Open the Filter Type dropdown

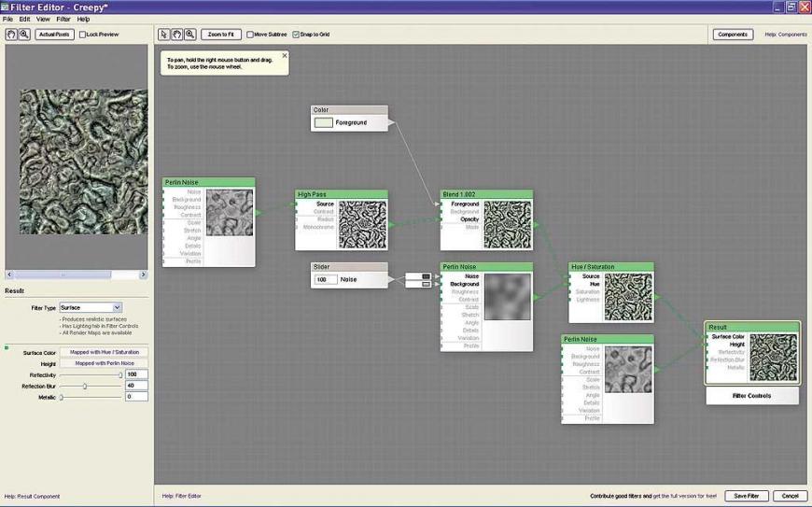click(91, 307)
